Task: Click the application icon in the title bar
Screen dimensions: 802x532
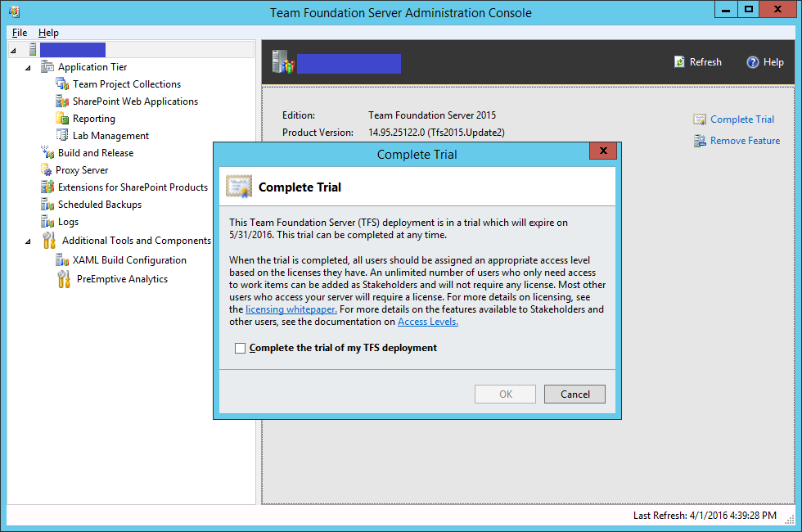Action: 15,11
